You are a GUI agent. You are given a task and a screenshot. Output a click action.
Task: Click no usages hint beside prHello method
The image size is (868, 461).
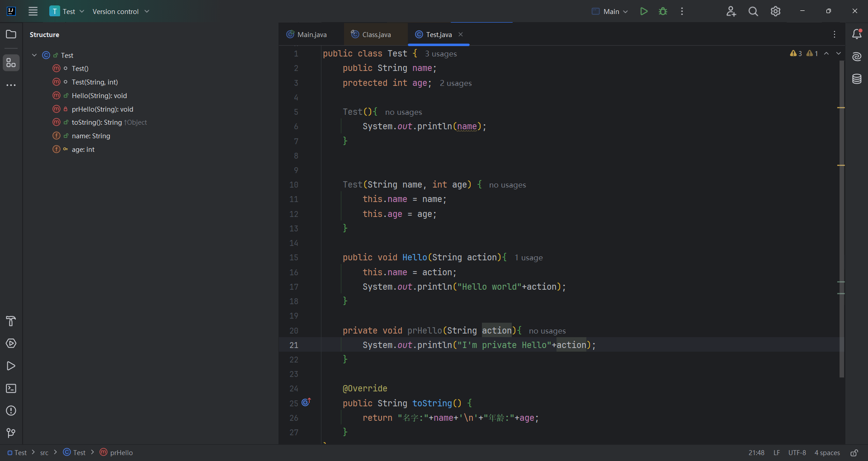547,331
